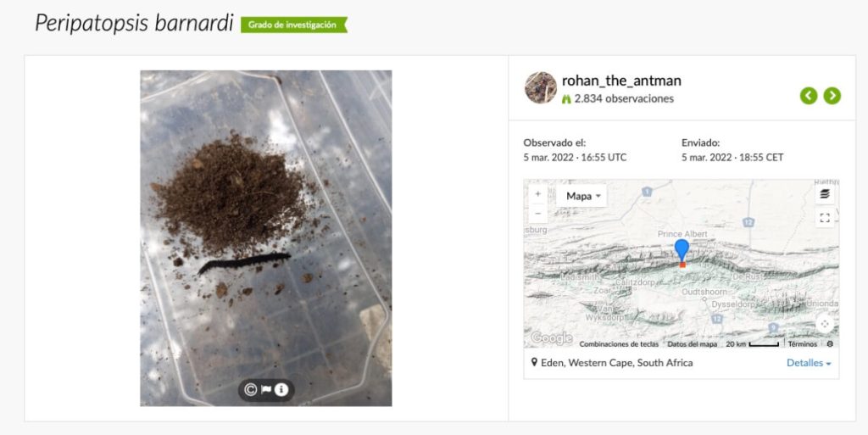The height and width of the screenshot is (435, 868).
Task: Open map layers icon
Action: (825, 193)
